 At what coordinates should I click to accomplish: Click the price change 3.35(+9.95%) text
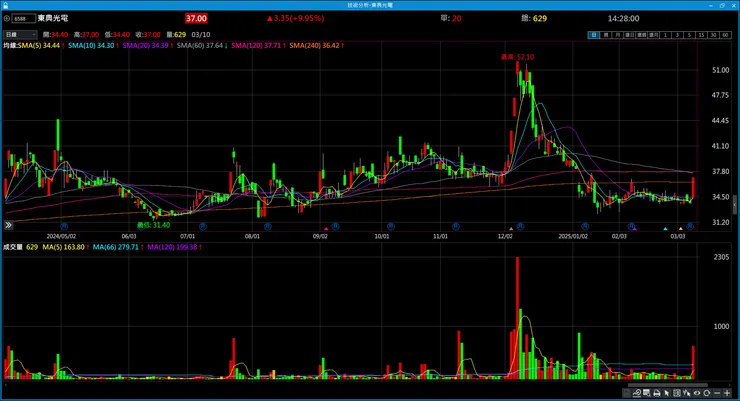295,18
